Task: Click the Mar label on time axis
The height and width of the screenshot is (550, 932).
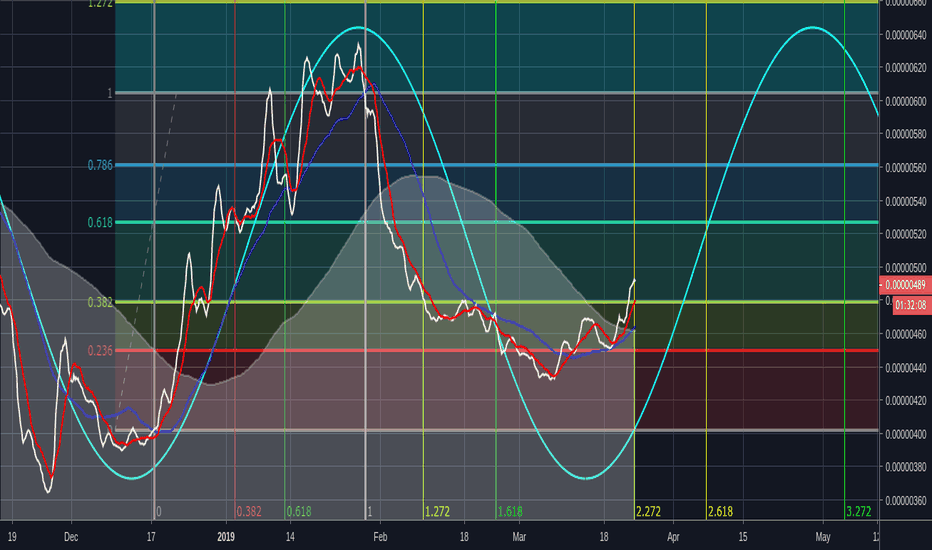Action: [x=519, y=537]
